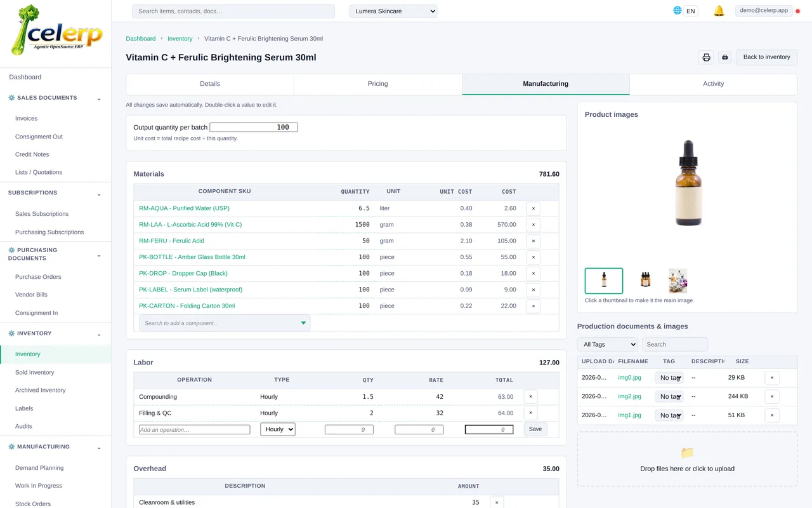
Task: Delete the Compounding labor operation
Action: pyautogui.click(x=531, y=397)
